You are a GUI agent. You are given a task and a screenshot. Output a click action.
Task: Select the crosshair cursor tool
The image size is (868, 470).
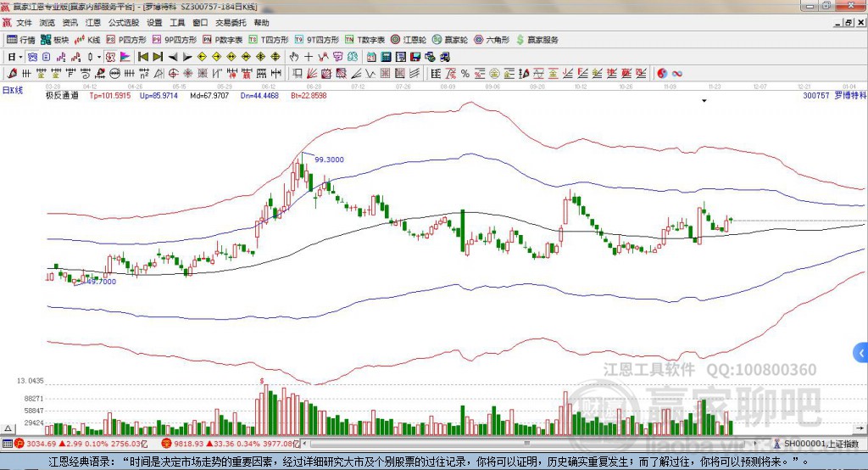click(309, 57)
